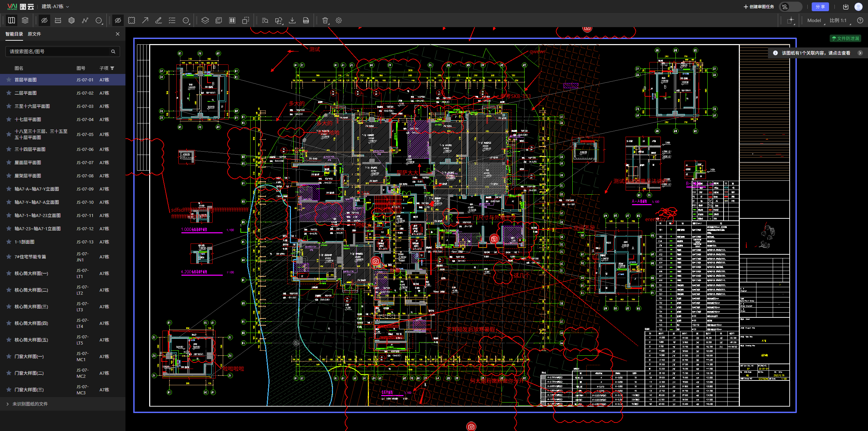Click the export to PDF icon

point(306,20)
